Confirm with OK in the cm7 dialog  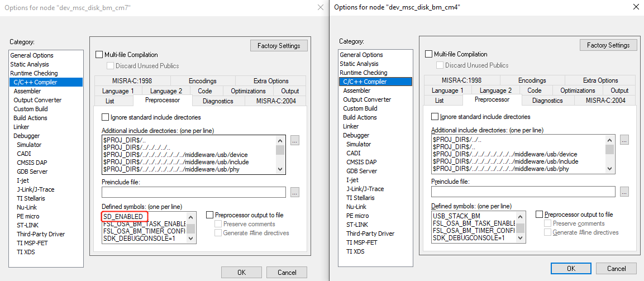click(241, 273)
